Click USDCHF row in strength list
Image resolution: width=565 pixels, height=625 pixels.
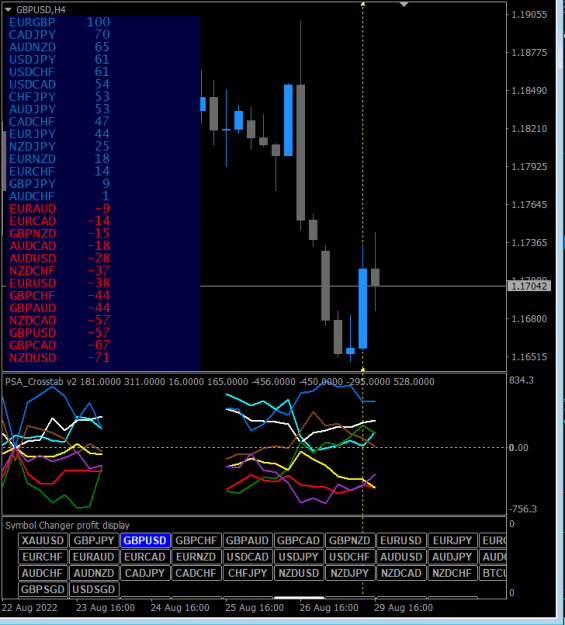pos(59,72)
